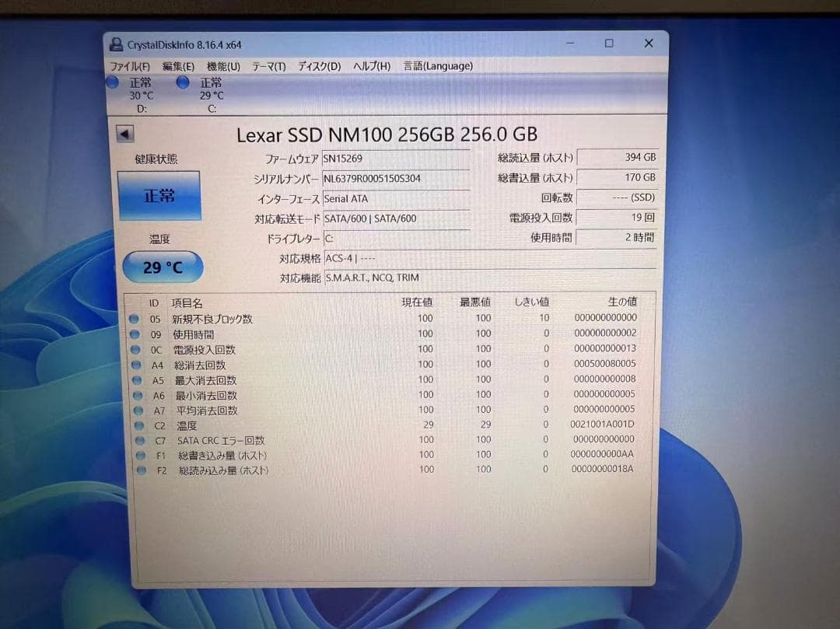The width and height of the screenshot is (840, 629).
Task: Open the テーマ(T) menu
Action: pyautogui.click(x=268, y=66)
